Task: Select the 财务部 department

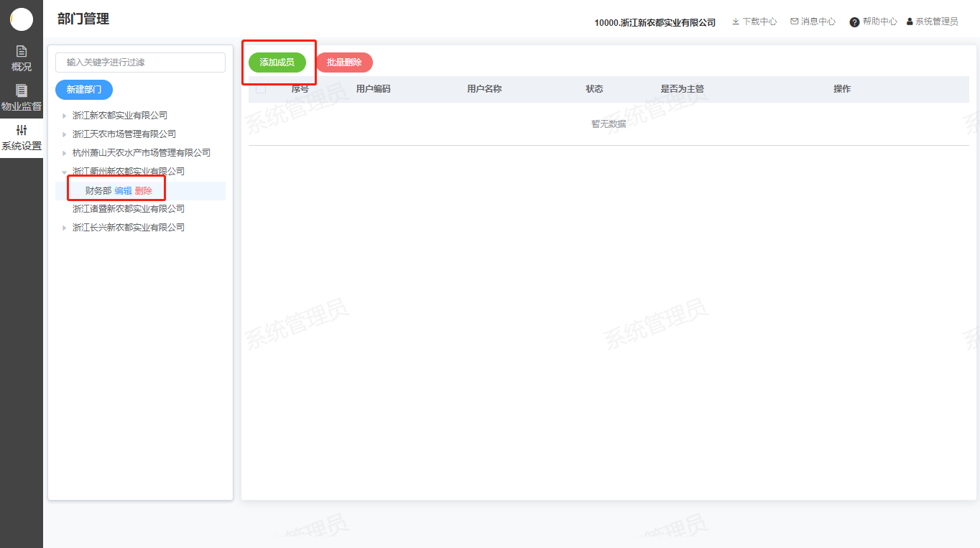Action: pos(98,191)
